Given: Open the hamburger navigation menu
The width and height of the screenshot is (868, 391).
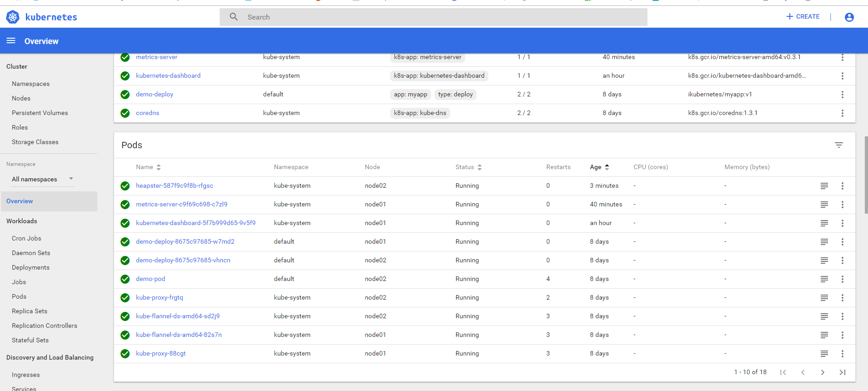Looking at the screenshot, I should tap(11, 41).
